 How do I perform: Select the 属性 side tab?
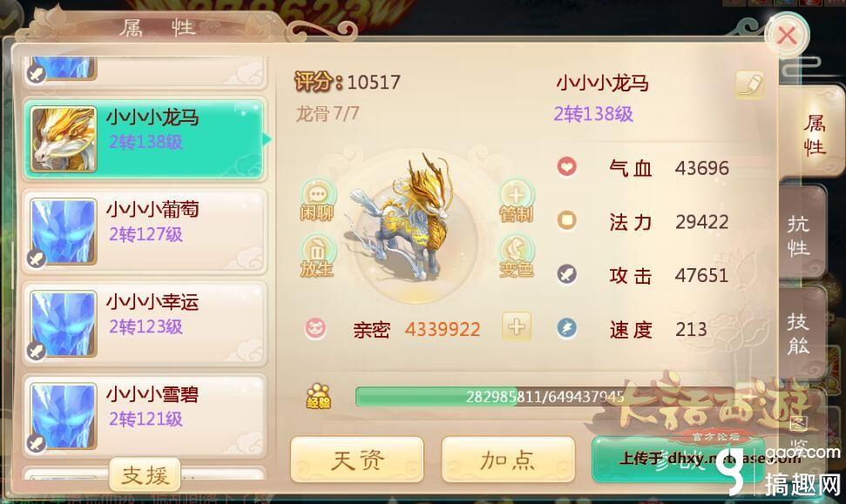point(814,135)
